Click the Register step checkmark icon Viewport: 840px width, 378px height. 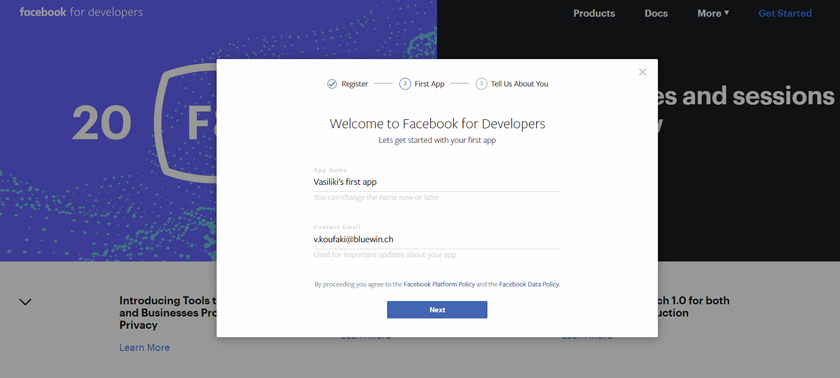point(332,84)
